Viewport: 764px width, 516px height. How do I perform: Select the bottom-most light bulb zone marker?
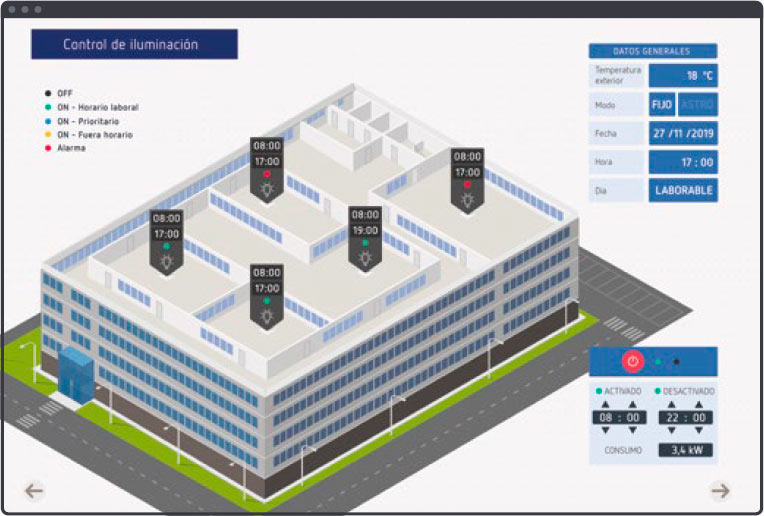point(266,295)
